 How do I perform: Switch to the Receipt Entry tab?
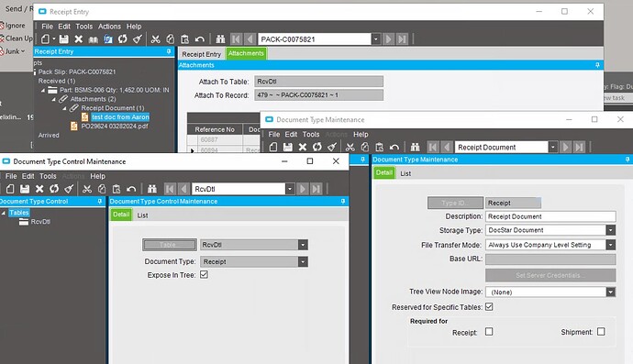coord(202,54)
